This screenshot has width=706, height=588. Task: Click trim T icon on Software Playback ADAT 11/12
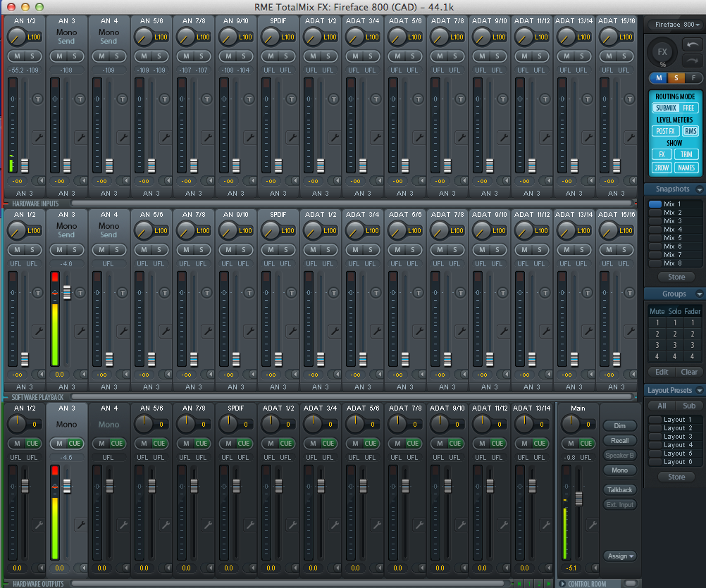(545, 293)
